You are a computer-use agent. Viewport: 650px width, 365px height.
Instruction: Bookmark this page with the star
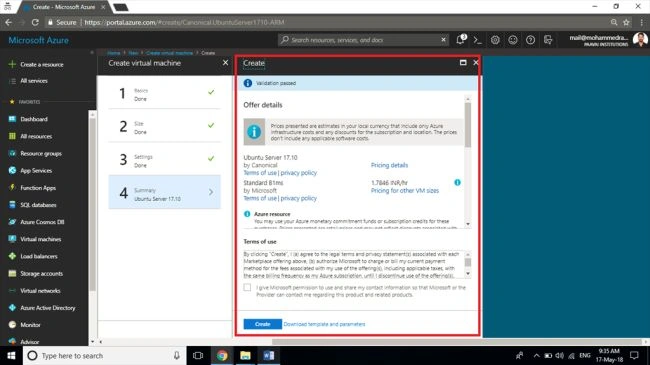pos(626,22)
